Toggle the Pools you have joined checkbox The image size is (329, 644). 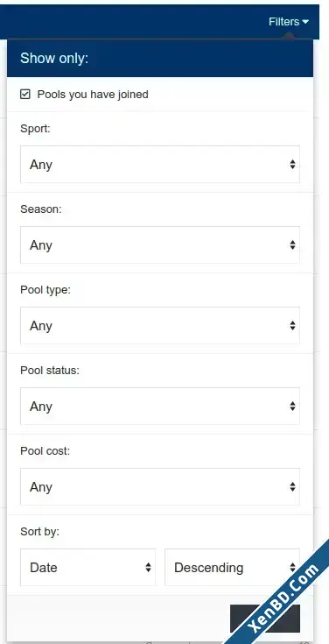click(25, 95)
